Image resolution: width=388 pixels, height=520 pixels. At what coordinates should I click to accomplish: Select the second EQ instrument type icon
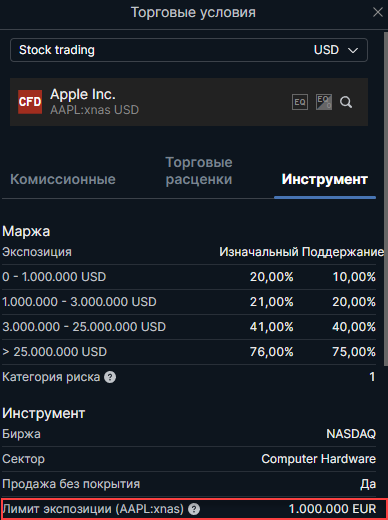[x=324, y=102]
